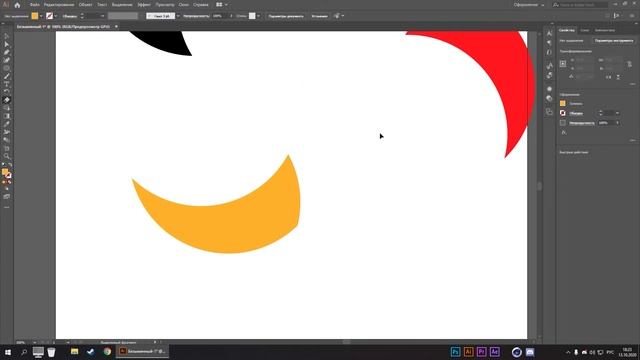Select the Curvature tool
Viewport: 640px width, 360px height.
pos(7,60)
